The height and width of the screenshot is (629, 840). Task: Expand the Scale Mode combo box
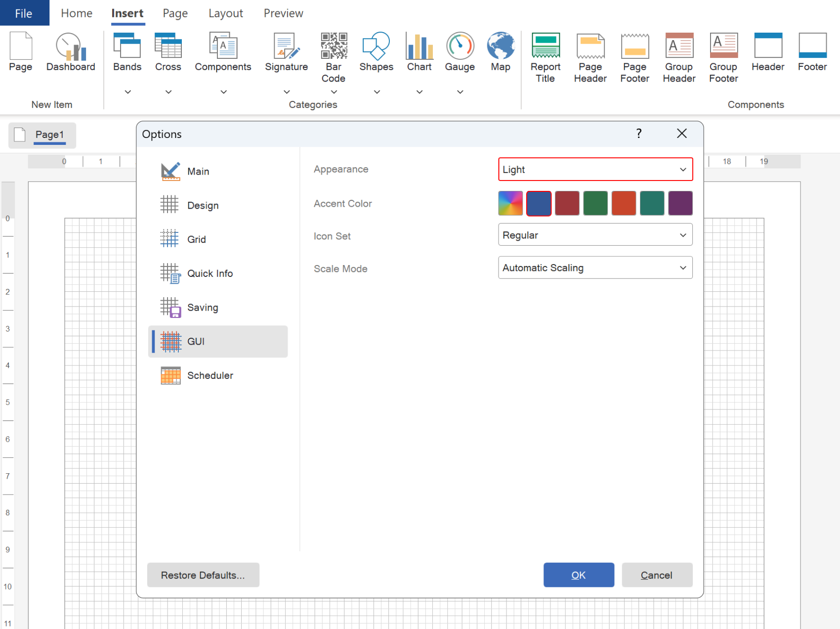595,268
